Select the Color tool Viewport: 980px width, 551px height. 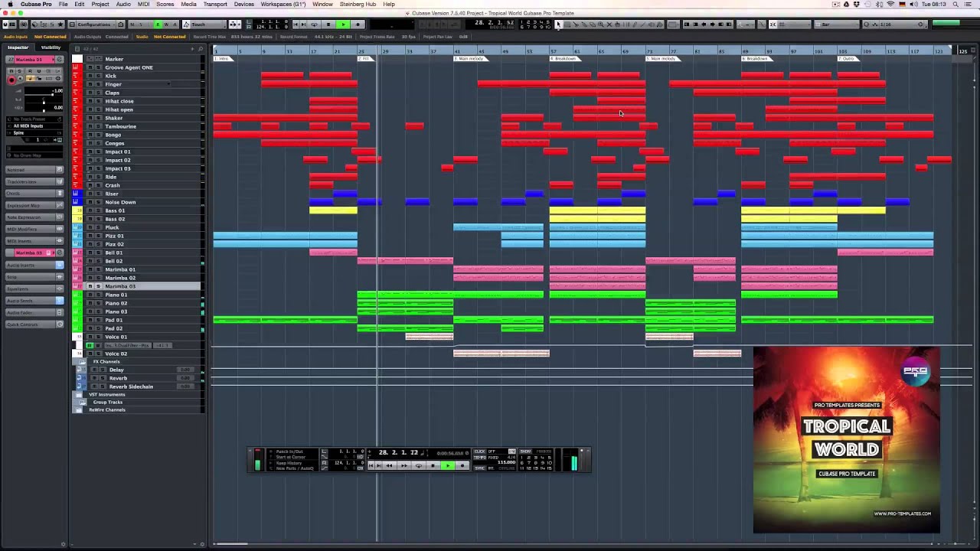tap(660, 24)
